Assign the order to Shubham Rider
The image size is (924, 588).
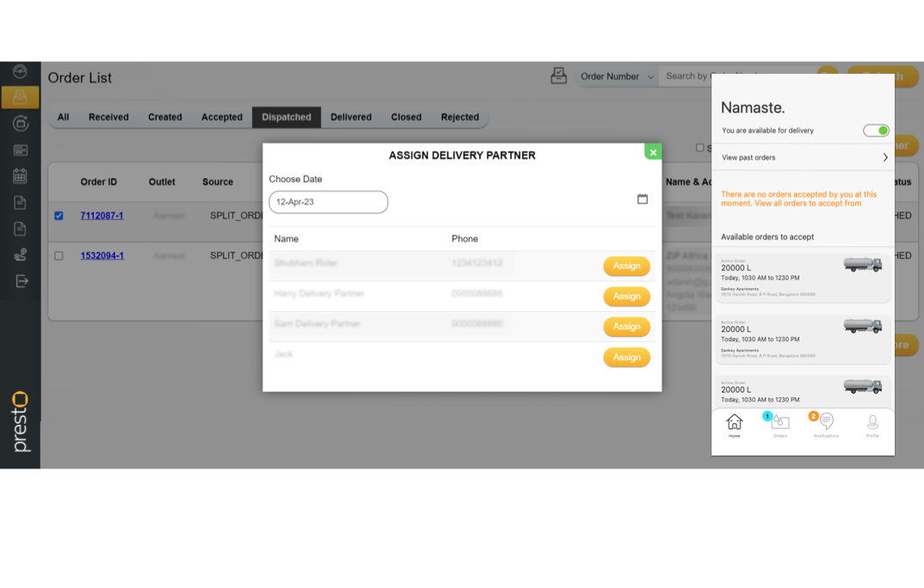626,266
